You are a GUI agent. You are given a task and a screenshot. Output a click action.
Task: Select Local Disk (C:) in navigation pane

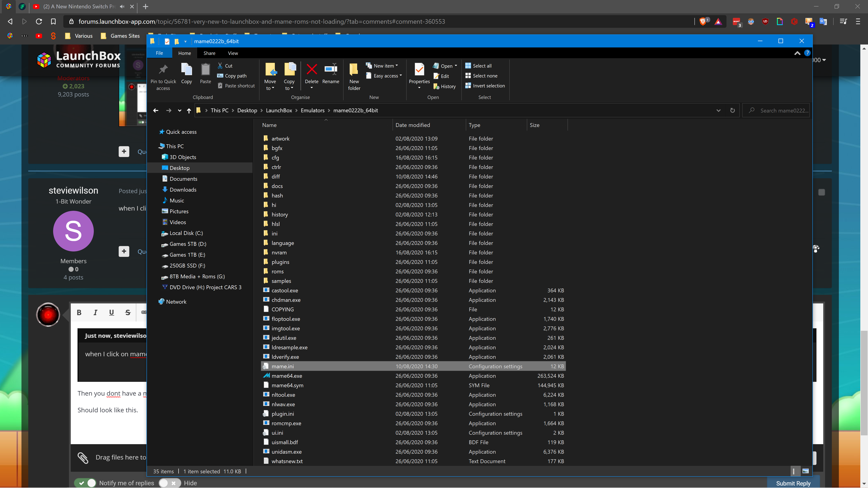coord(186,233)
